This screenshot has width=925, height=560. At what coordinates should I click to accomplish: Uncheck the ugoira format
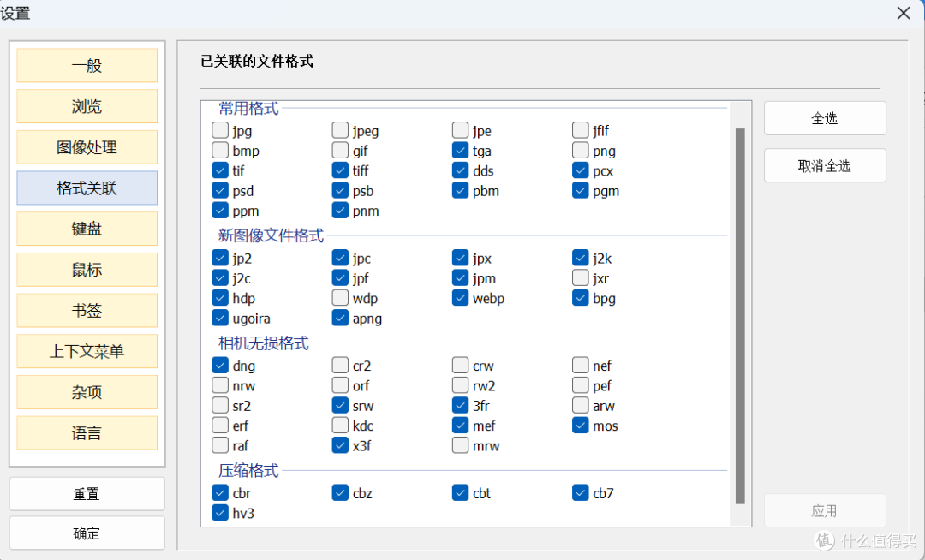[220, 319]
